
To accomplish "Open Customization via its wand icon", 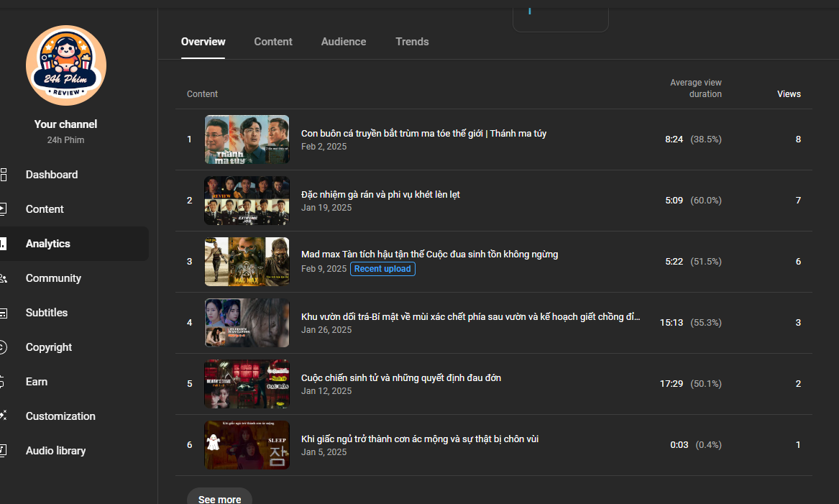I will 4,416.
